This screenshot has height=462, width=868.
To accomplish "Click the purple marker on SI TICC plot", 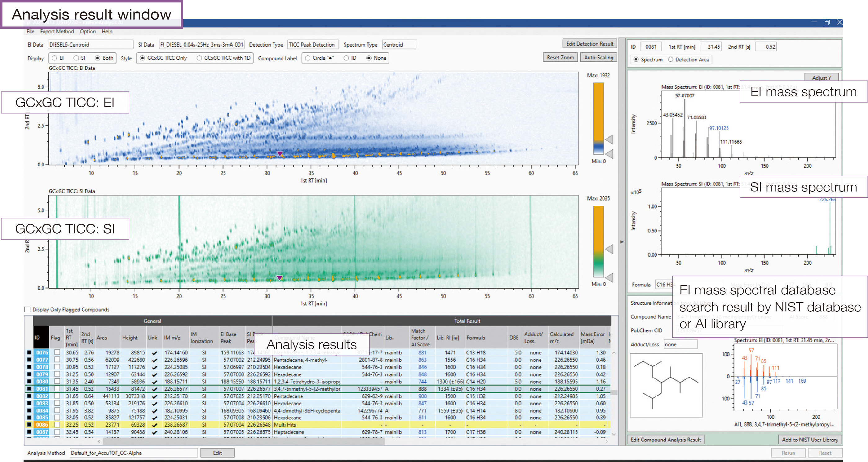I will pyautogui.click(x=279, y=278).
